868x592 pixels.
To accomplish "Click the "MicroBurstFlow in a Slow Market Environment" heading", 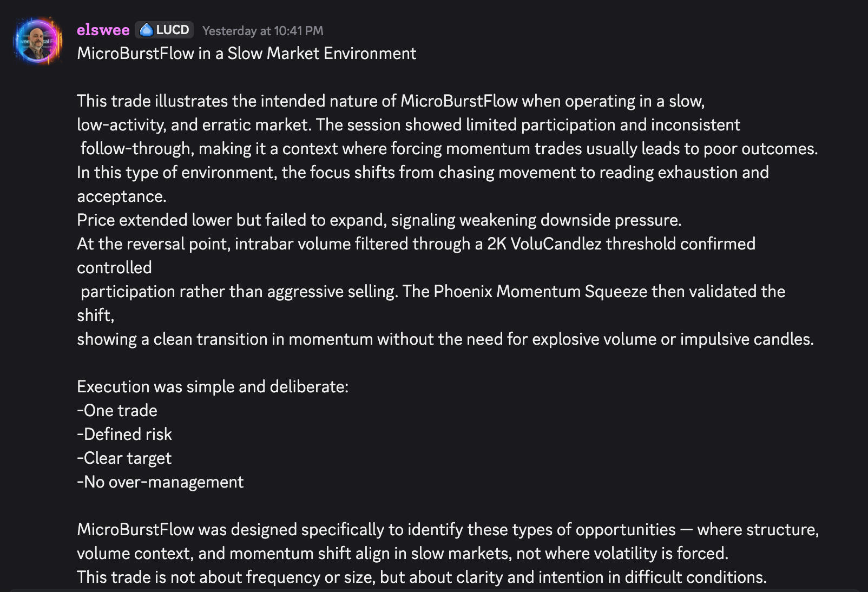I will (246, 54).
